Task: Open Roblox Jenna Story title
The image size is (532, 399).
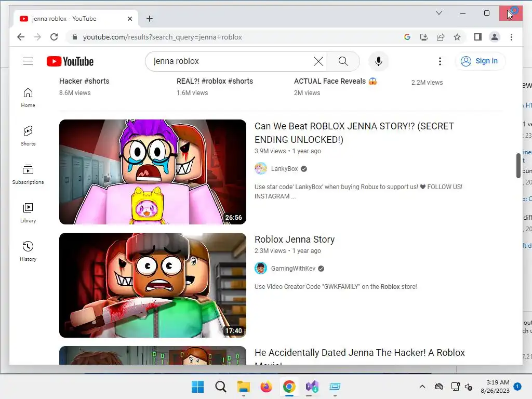Action: [295, 239]
